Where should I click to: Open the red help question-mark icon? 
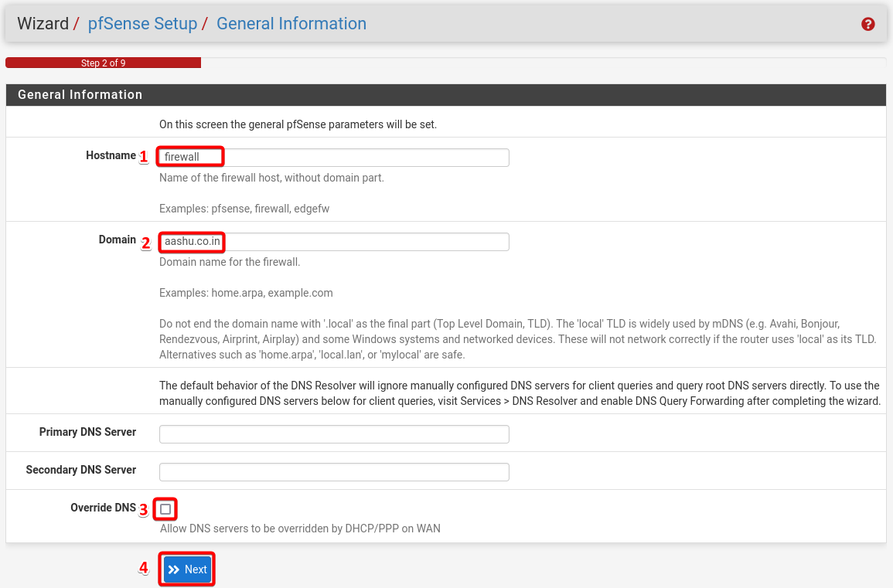click(x=867, y=24)
